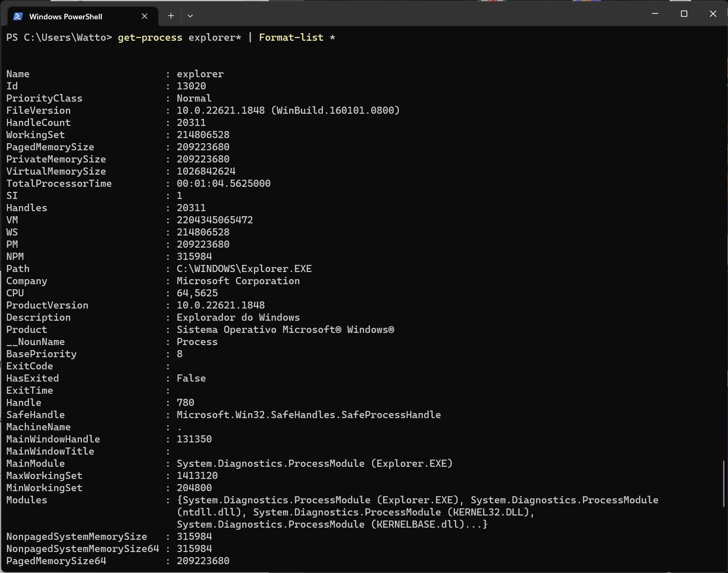
Task: Click the TotalProcessorTime value 00:01:04.5625000
Action: pyautogui.click(x=223, y=183)
